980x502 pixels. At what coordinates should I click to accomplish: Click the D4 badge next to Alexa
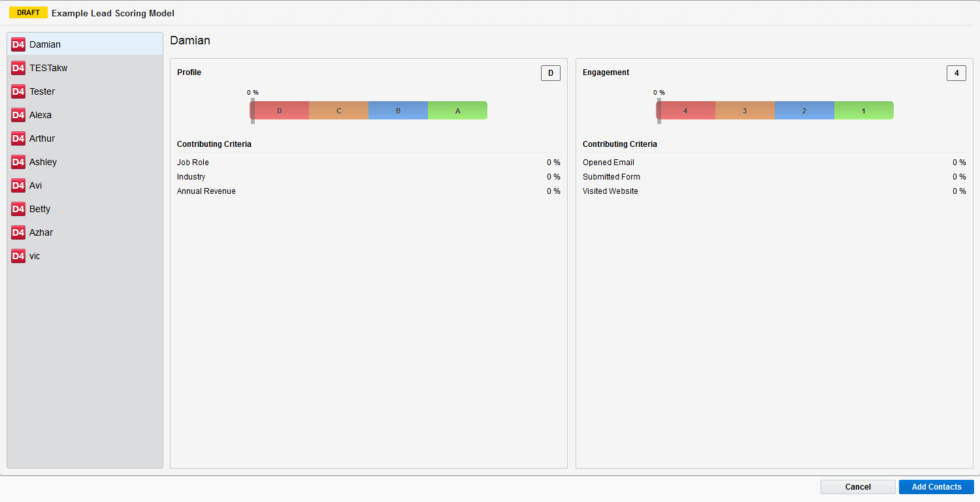(18, 115)
